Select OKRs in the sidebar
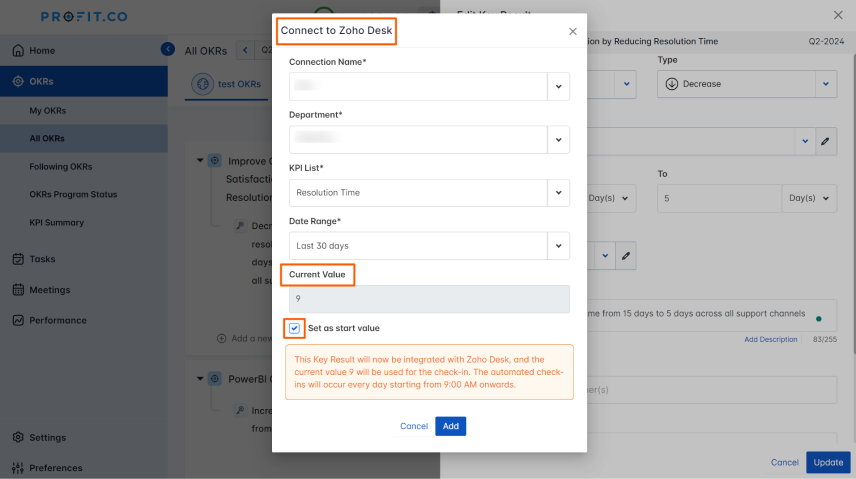This screenshot has width=856, height=479. [x=84, y=81]
